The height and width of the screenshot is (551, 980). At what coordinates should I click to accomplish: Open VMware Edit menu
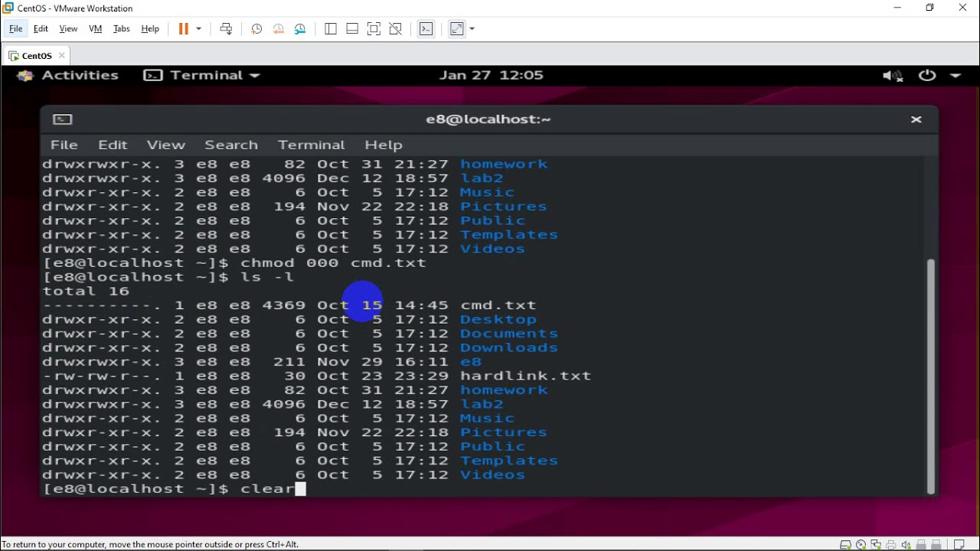[x=41, y=29]
